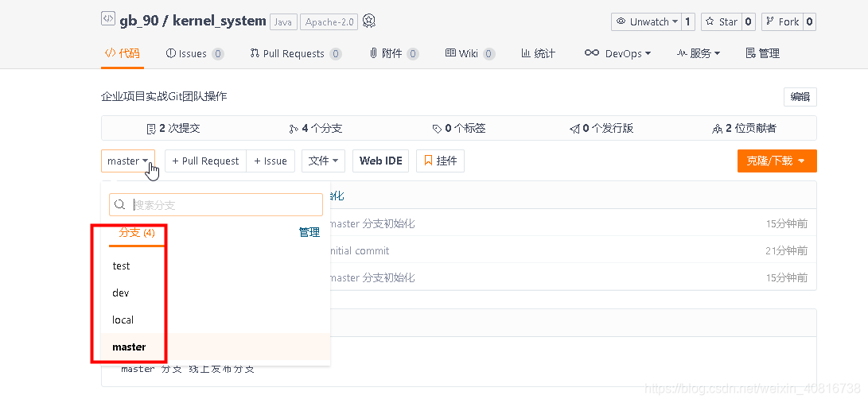Open the gb_90 owner link
This screenshot has height=403, width=868.
point(141,21)
